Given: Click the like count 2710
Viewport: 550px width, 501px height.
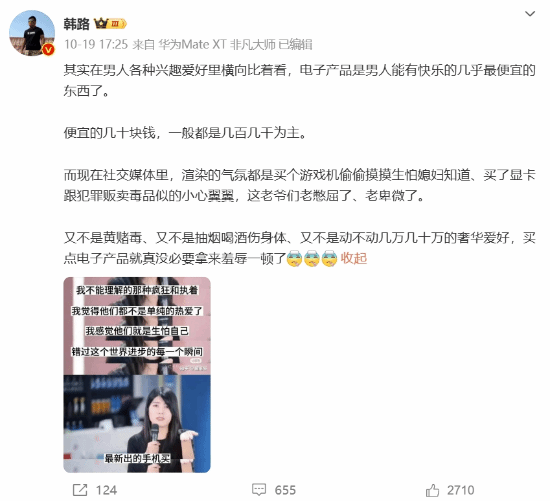Looking at the screenshot, I should coord(461,490).
